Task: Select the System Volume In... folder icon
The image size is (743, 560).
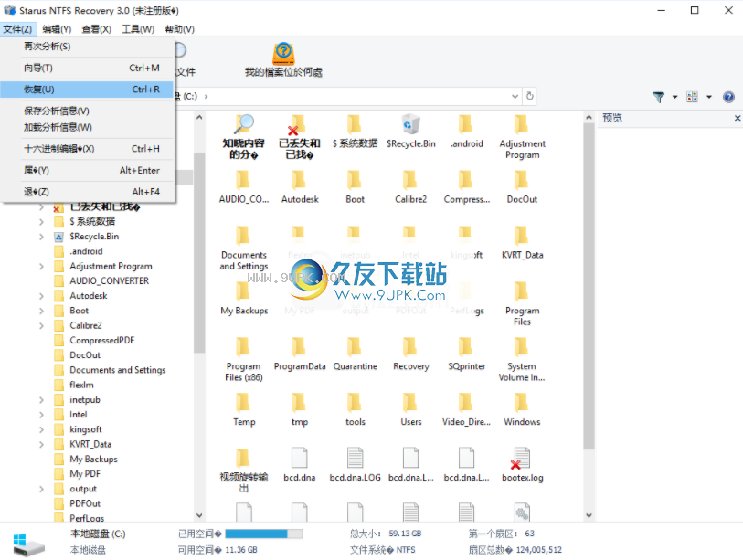Action: coord(522,347)
